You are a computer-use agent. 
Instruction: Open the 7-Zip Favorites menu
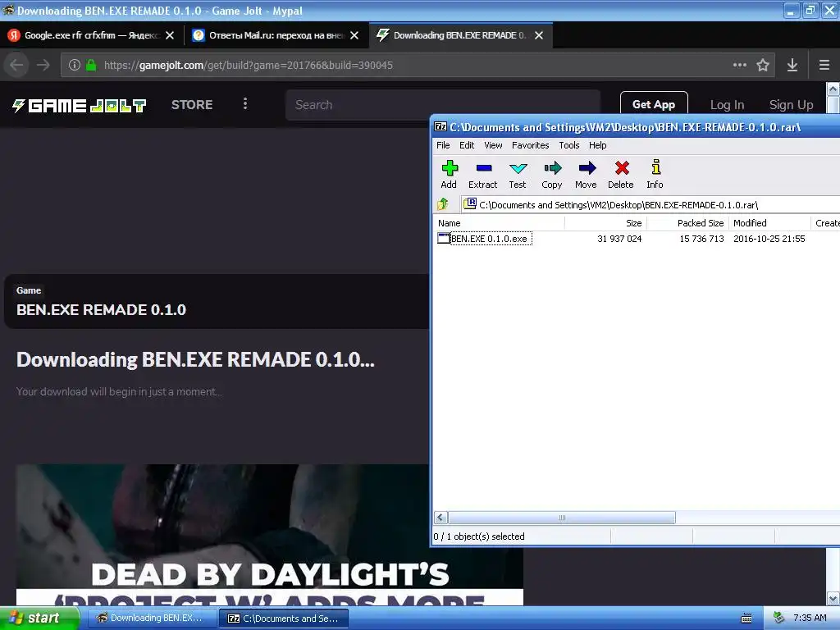pyautogui.click(x=531, y=145)
